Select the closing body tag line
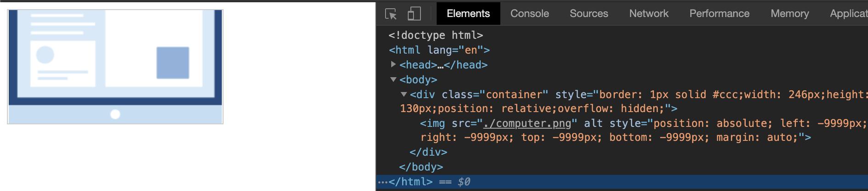 (x=421, y=167)
